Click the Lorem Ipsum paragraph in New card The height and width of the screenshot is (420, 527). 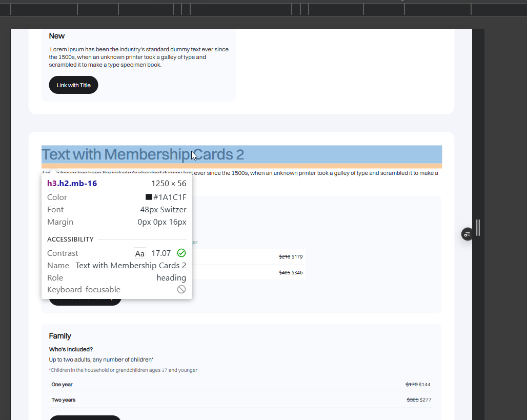pyautogui.click(x=139, y=57)
